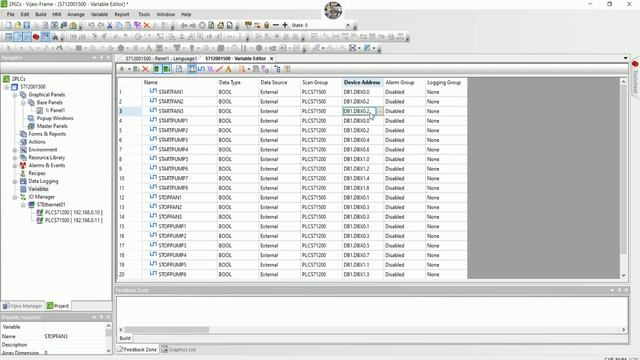
Task: Switch to the Vijeo-Manager tab
Action: 23,306
